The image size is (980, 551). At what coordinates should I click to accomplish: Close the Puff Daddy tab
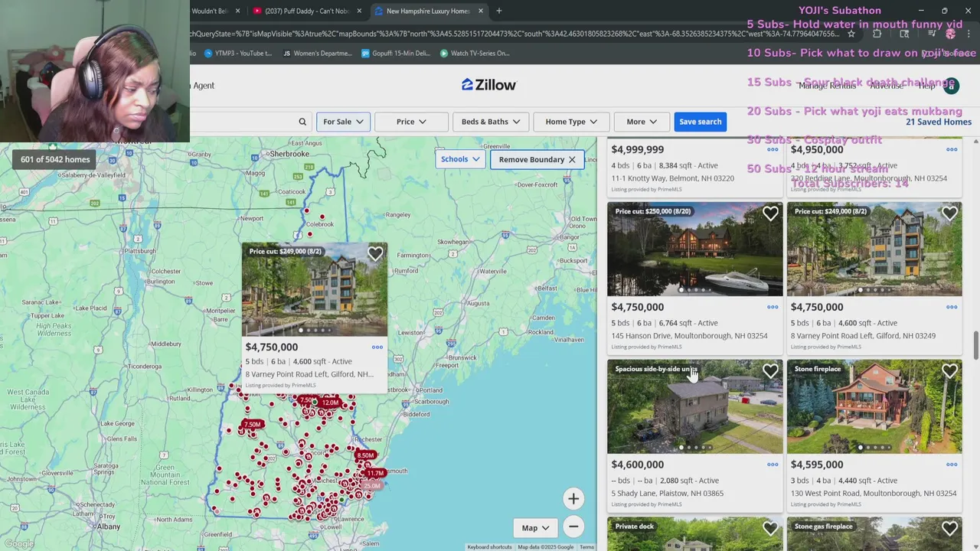pos(359,11)
